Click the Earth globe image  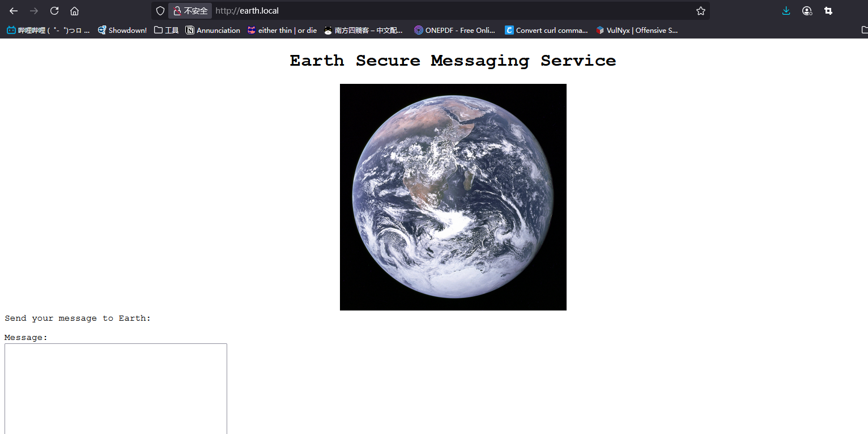coord(453,197)
